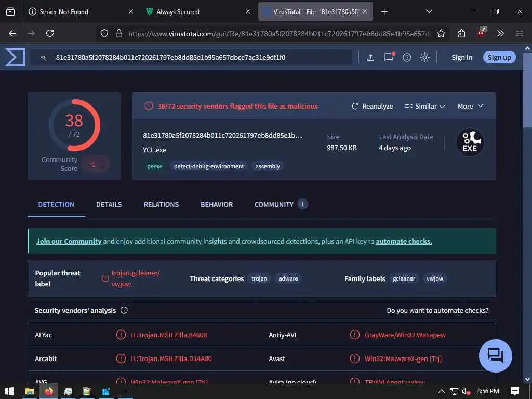The width and height of the screenshot is (532, 399).
Task: Follow the automate checks link
Action: pos(404,241)
